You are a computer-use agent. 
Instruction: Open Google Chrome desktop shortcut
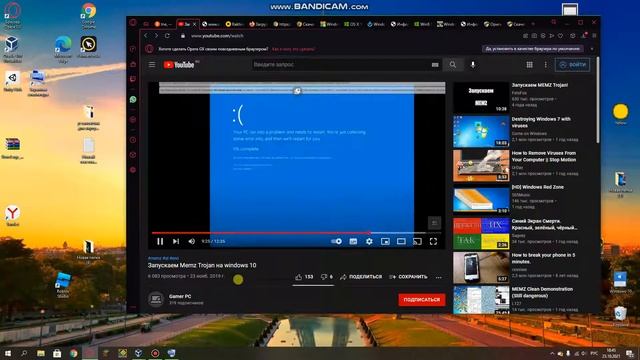(x=88, y=16)
